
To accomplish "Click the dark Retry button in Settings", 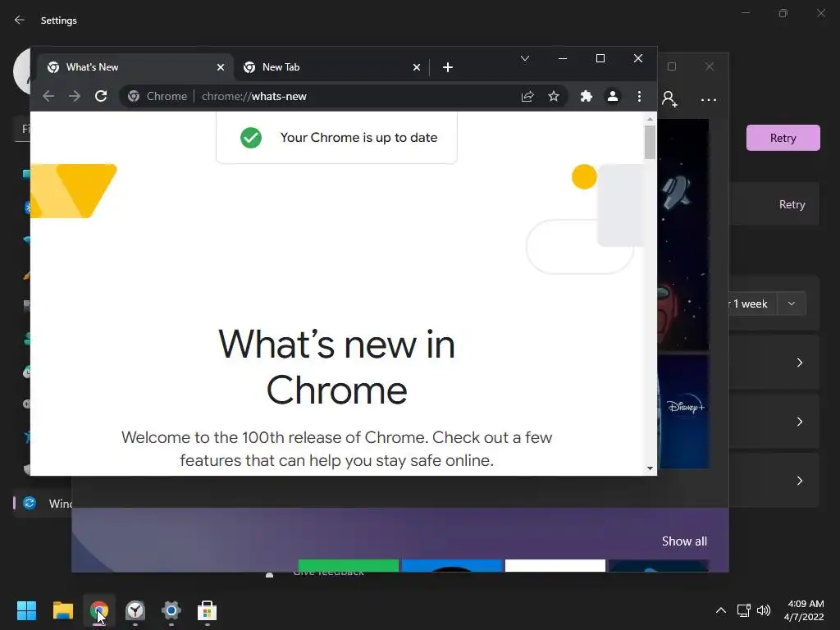I will tap(792, 204).
